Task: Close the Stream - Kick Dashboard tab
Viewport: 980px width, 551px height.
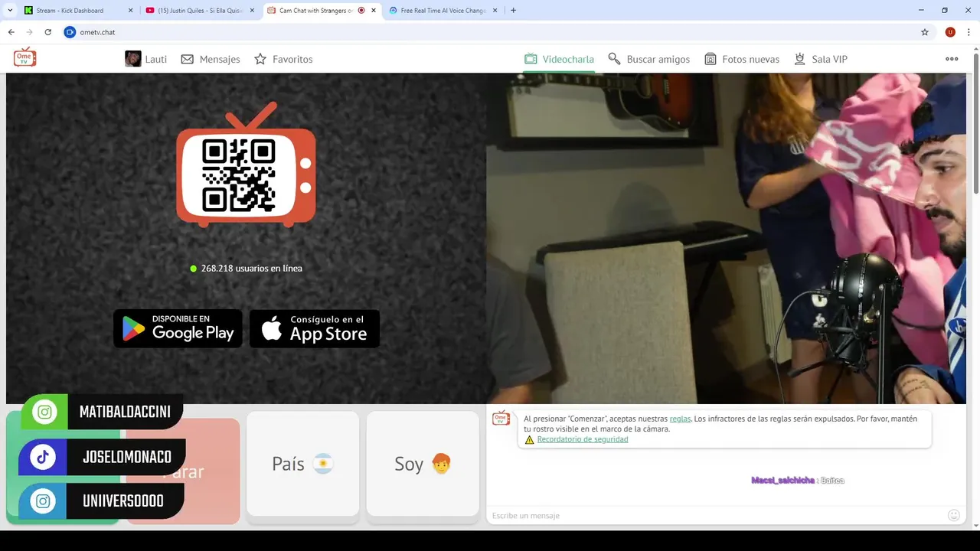Action: 130,11
